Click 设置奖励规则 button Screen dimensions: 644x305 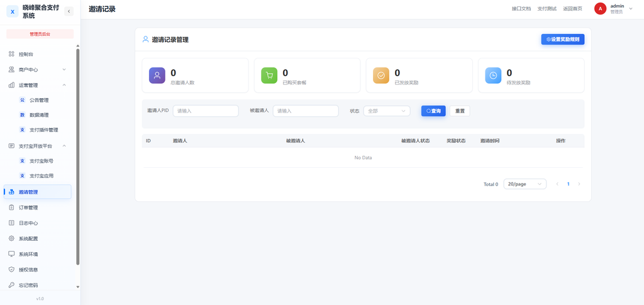tap(563, 40)
